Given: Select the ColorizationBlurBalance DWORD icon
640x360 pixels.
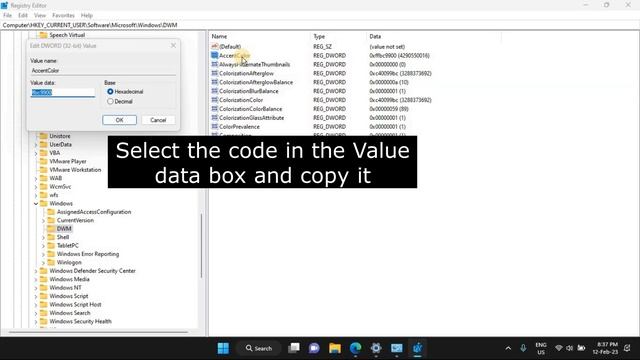Looking at the screenshot, I should point(215,91).
